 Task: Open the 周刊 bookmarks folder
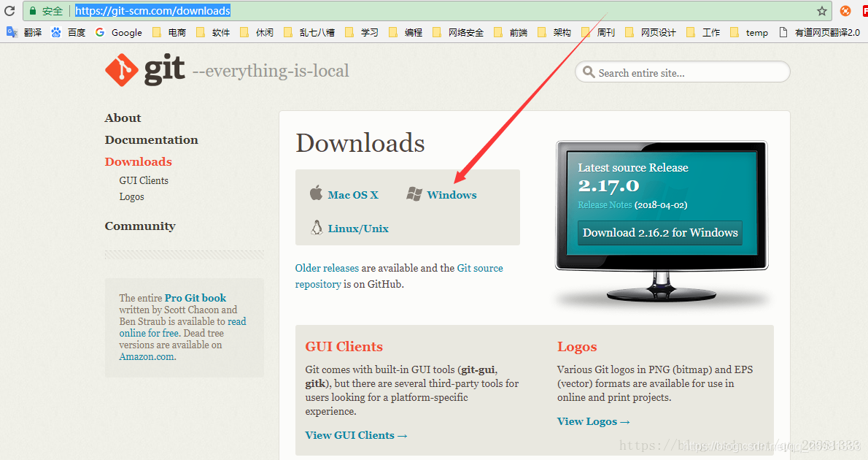pos(598,32)
